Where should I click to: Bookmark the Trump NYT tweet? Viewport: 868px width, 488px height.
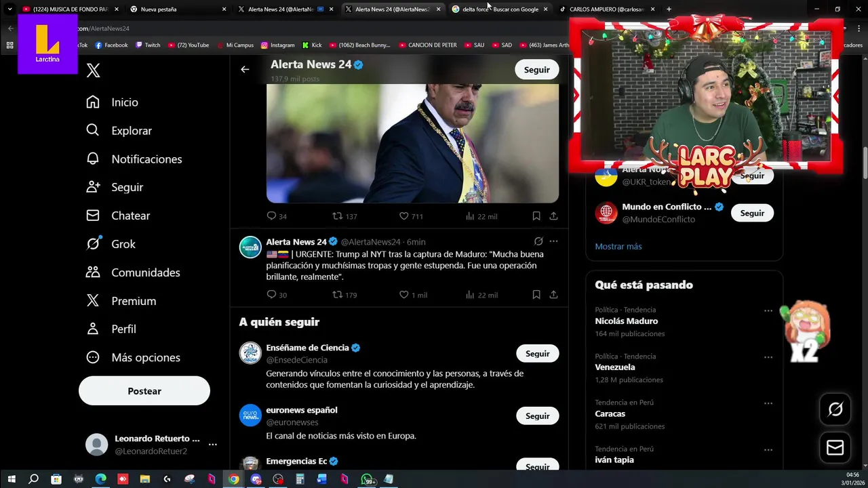tap(536, 295)
